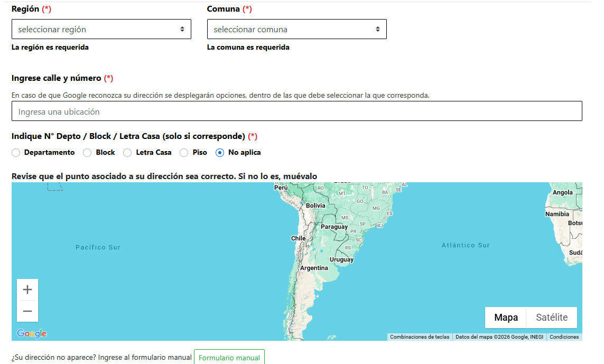Open the seleccionar región dropdown
The image size is (604, 364).
pos(101,29)
